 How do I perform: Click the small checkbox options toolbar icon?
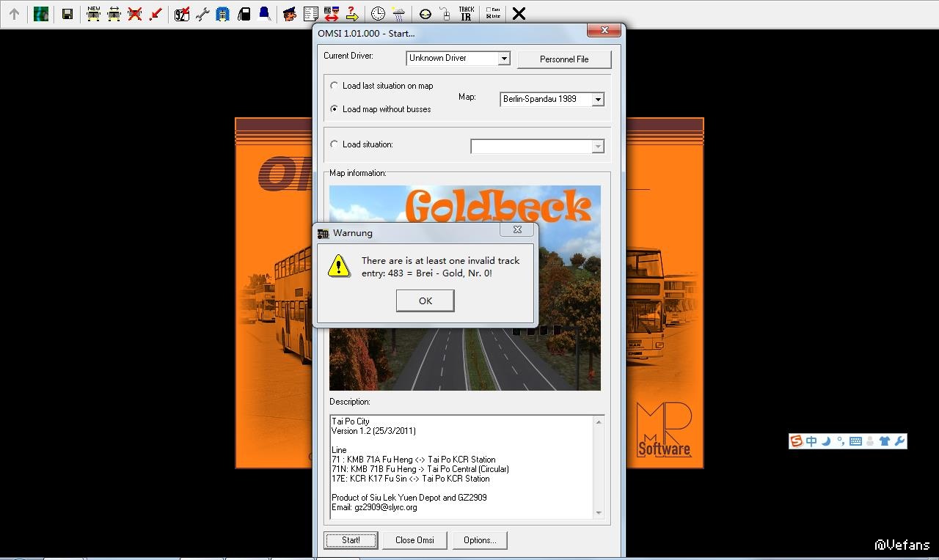[x=493, y=14]
